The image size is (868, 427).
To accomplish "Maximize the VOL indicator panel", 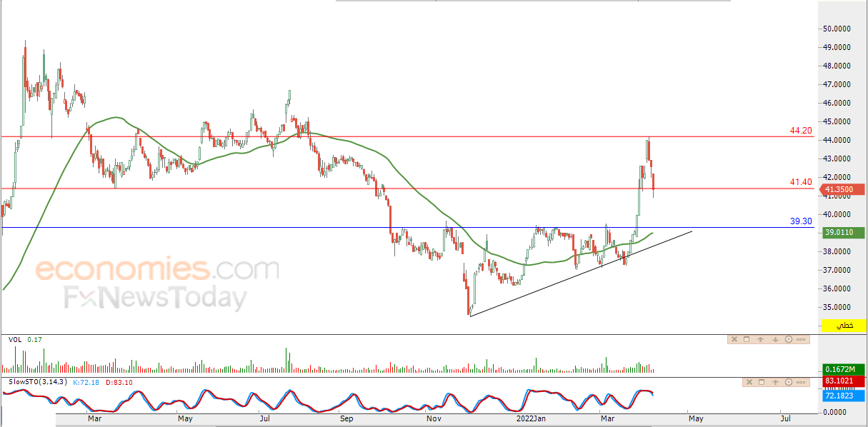I will 747,340.
